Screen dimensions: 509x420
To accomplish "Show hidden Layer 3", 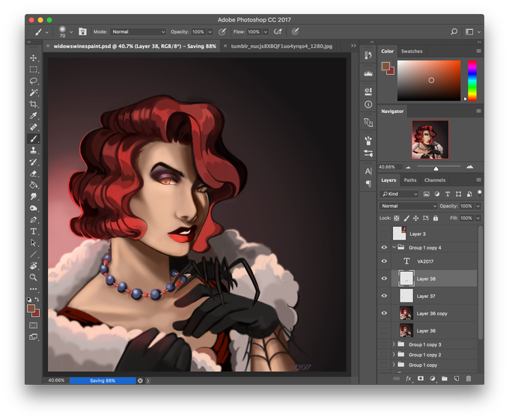I will pos(385,234).
